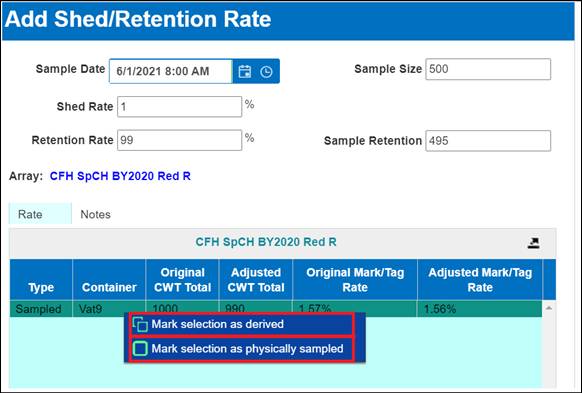Open the CFH SpCH BY2020 Red R array link
582x393 pixels.
[x=120, y=176]
